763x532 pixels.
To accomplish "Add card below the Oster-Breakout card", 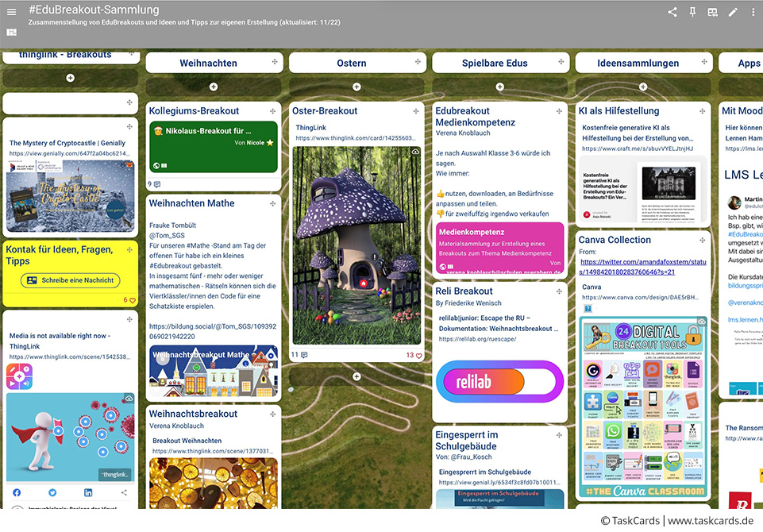I will pos(356,376).
